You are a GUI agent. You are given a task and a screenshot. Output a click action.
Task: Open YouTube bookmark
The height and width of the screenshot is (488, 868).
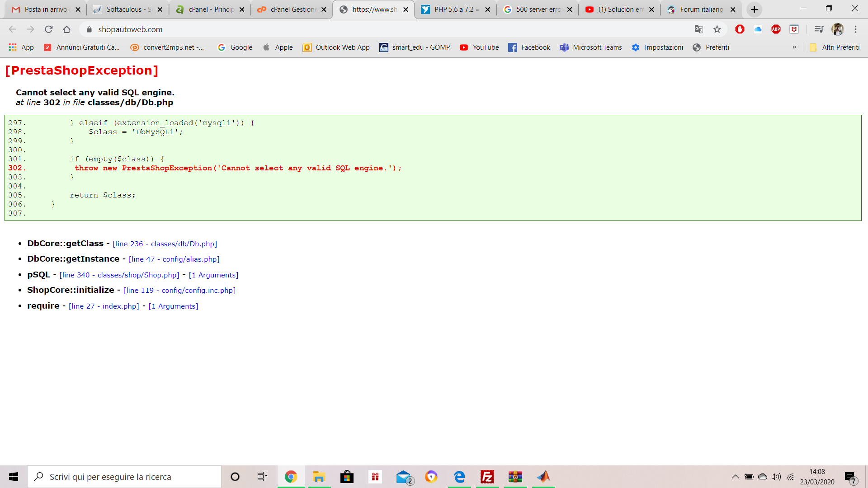point(480,47)
